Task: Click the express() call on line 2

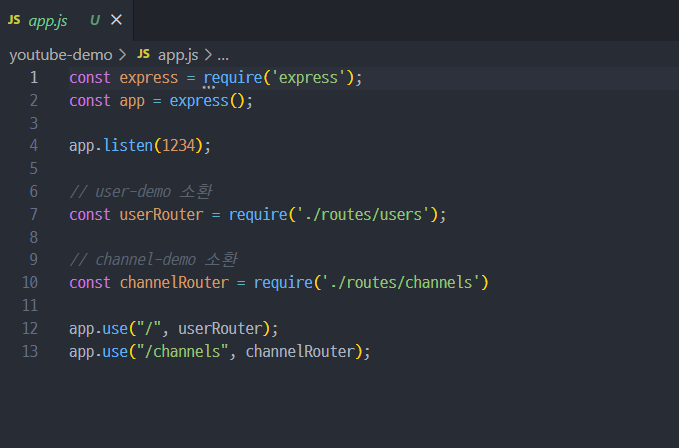Action: point(207,101)
